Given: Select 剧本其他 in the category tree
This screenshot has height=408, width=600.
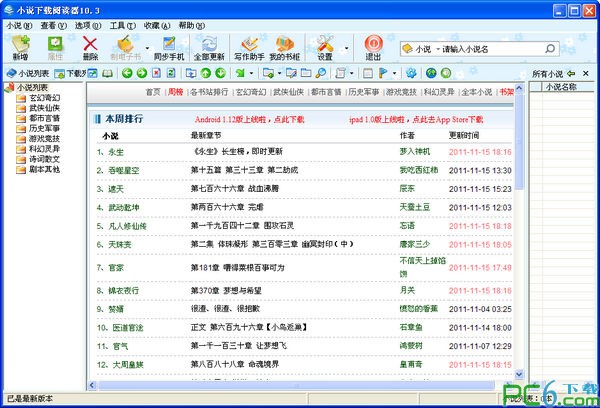Looking at the screenshot, I should click(44, 169).
